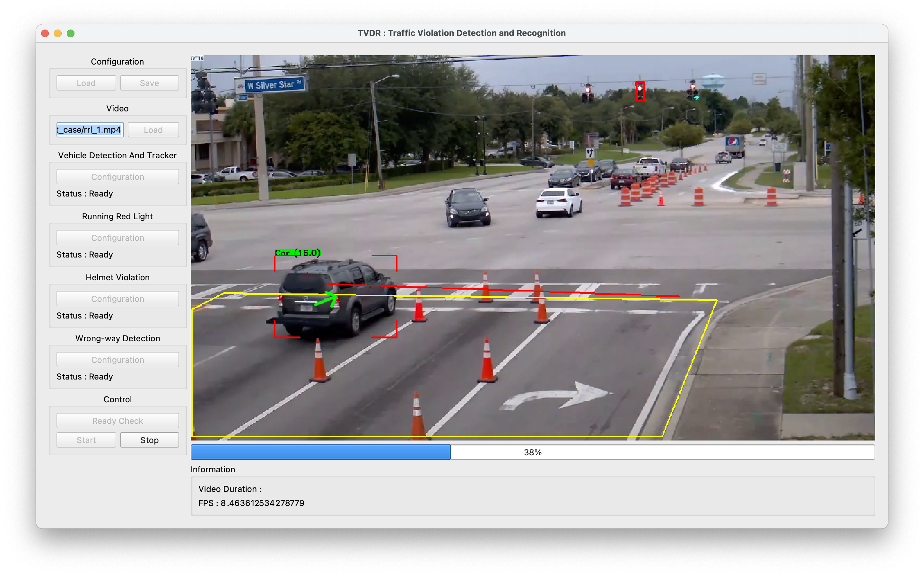Click the Information heading
This screenshot has height=576, width=924.
click(213, 469)
